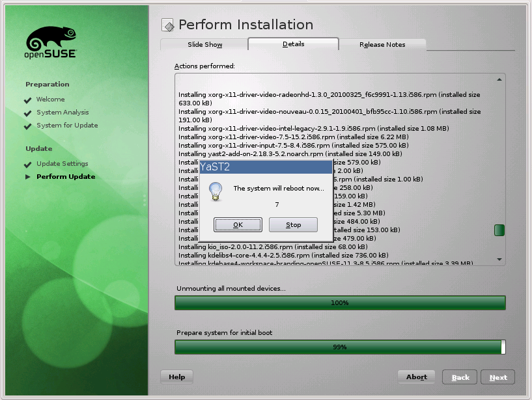Click the System for Update checkmark icon
Viewport: 532px width, 400px height.
click(x=28, y=126)
